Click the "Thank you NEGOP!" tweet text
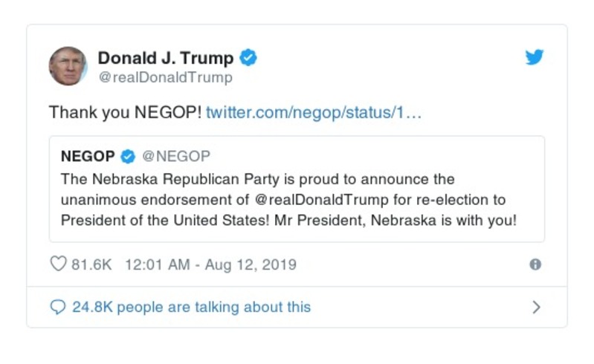The height and width of the screenshot is (364, 594). point(125,113)
